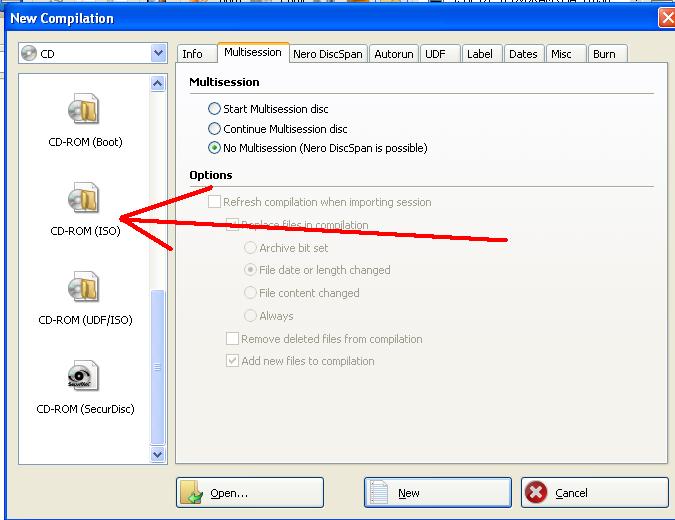
Task: Switch to the Nero DiscSpan tab
Action: pyautogui.click(x=328, y=54)
